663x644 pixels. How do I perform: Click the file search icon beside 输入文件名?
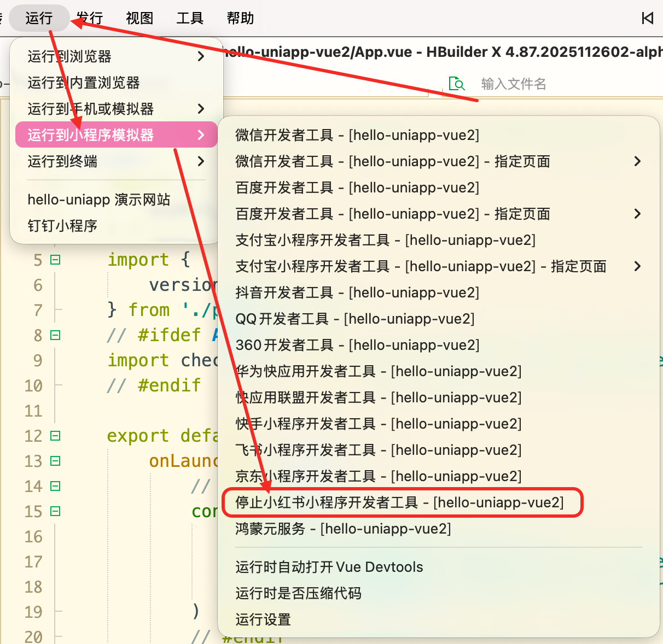coord(456,84)
